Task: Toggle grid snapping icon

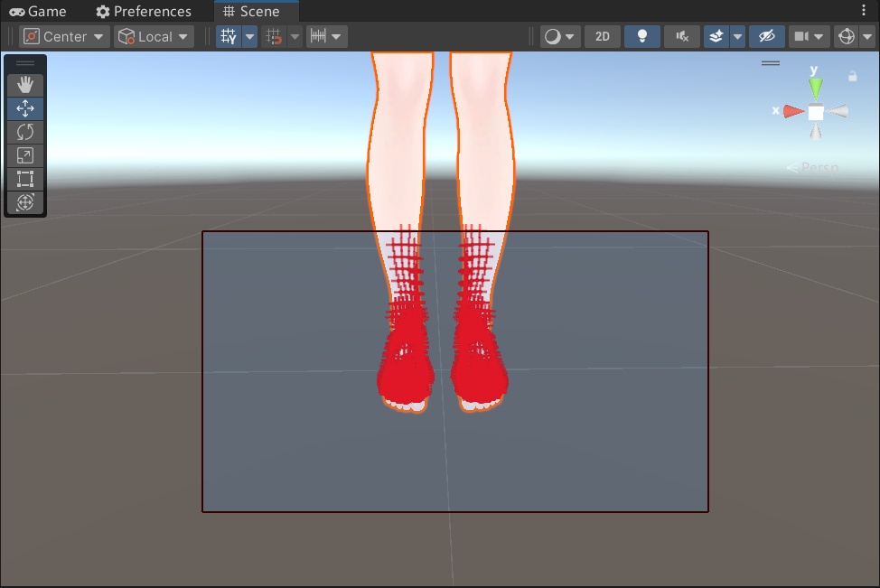Action: click(274, 36)
